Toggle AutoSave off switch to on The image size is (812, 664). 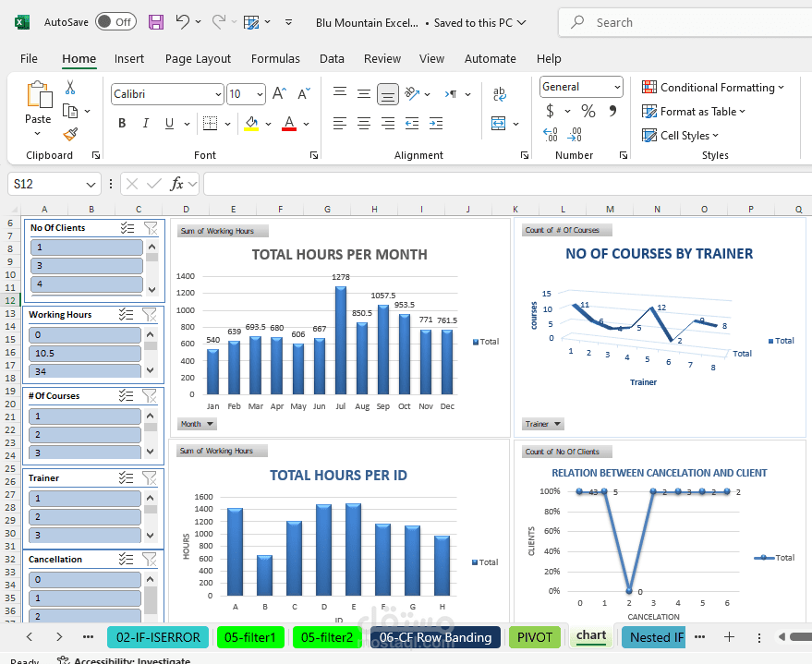click(115, 21)
